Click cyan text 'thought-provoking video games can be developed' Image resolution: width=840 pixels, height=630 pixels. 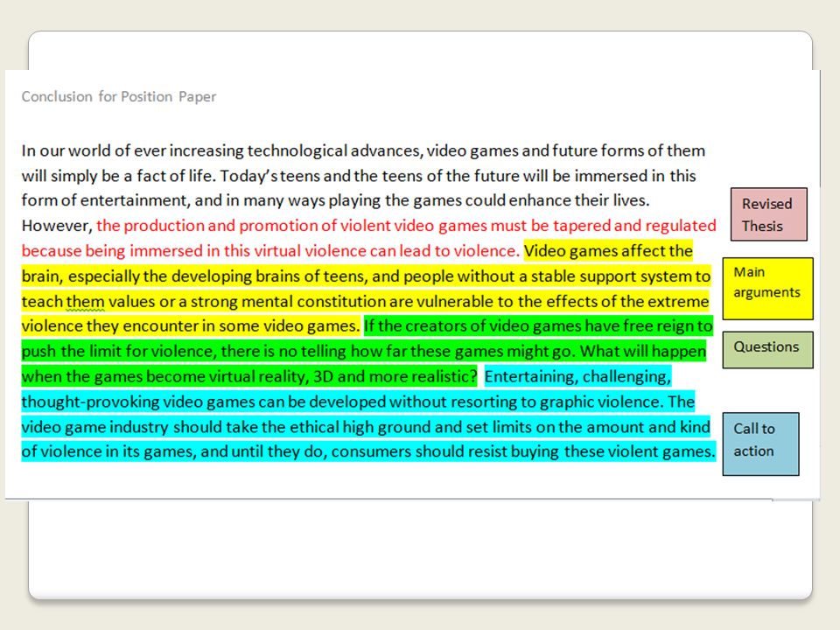[x=202, y=402]
